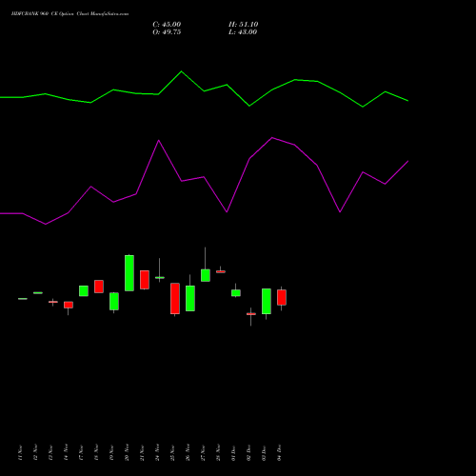Viewport: 476px width, 476px height.
Task: Click the 19 Nov date label
Action: (111, 452)
